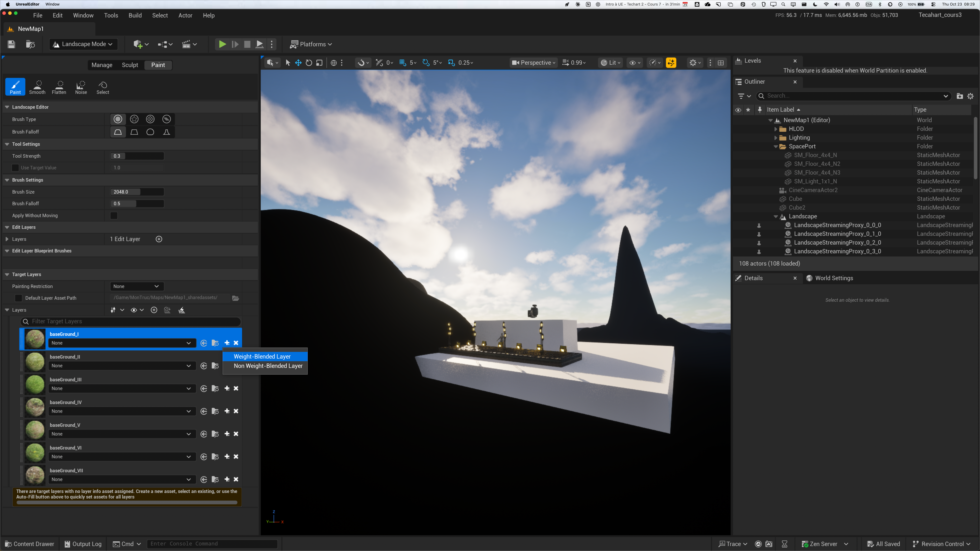The image size is (980, 551).
Task: Choose Weight-Blended Layer
Action: coord(265,357)
